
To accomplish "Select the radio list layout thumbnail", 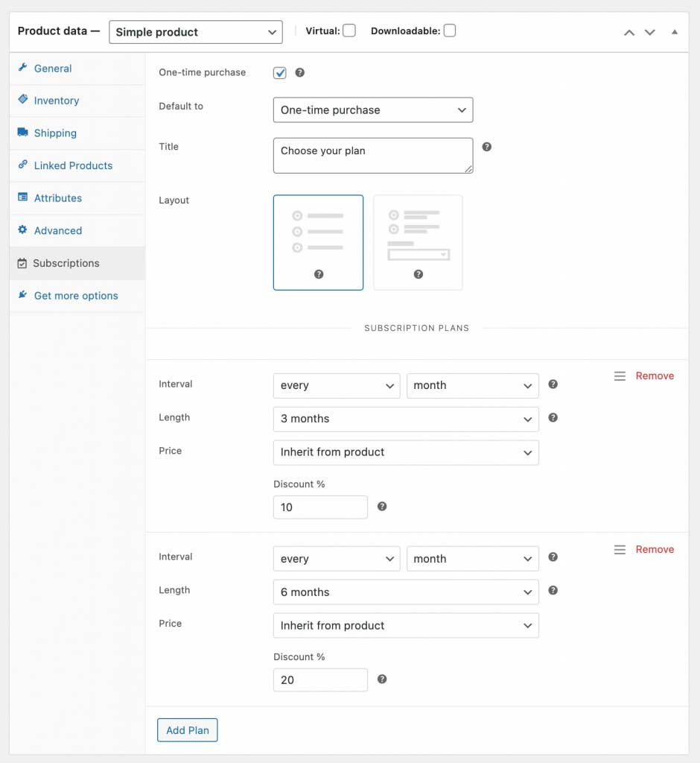I will click(x=318, y=242).
